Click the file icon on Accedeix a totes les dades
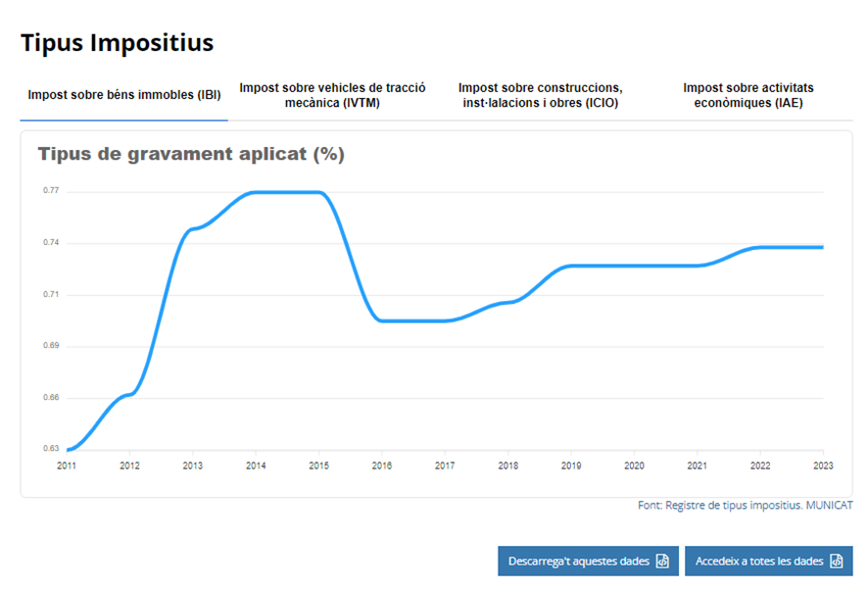868x589 pixels. click(836, 562)
